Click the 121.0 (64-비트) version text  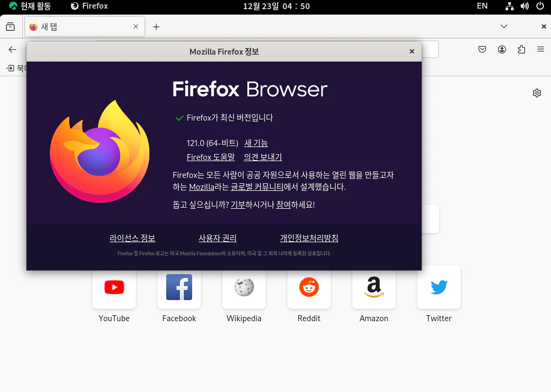(212, 143)
